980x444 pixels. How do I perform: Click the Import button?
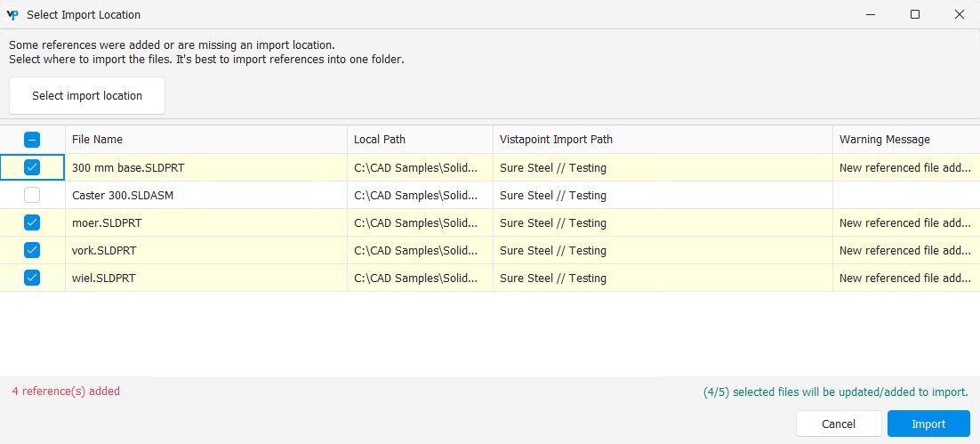(928, 424)
